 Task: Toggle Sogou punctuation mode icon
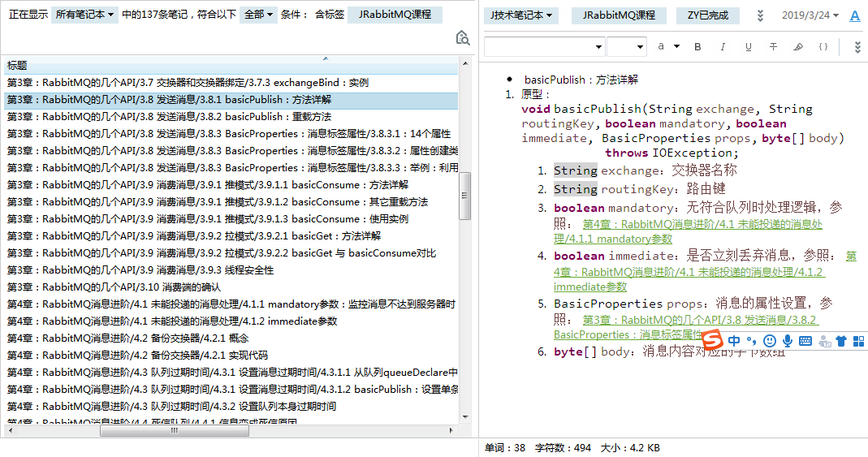point(751,341)
